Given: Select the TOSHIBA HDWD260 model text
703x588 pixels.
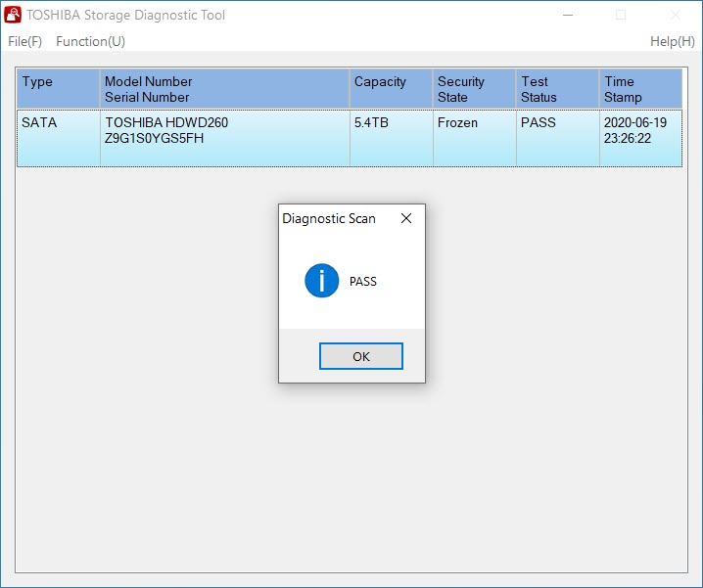Looking at the screenshot, I should point(166,122).
